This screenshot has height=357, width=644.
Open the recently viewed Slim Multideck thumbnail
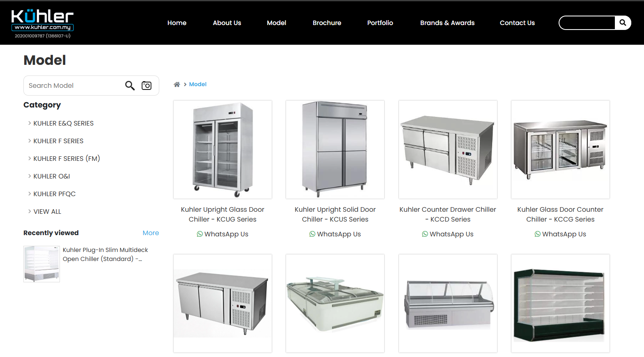tap(41, 264)
